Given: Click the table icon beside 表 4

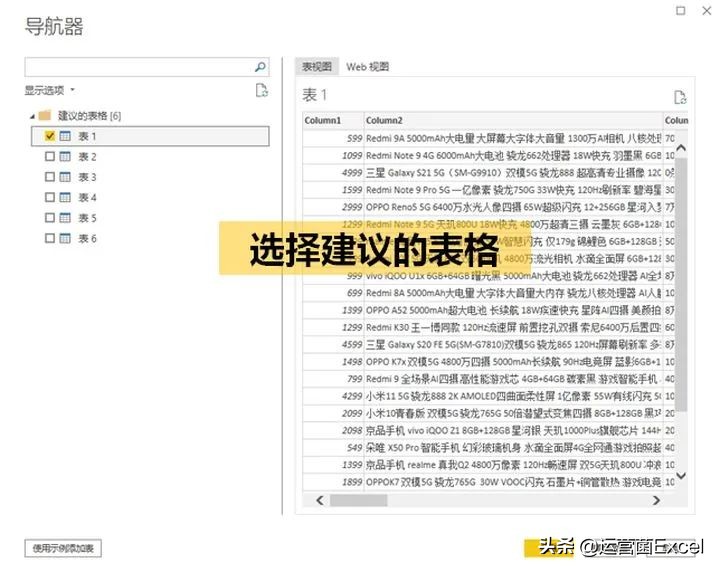Looking at the screenshot, I should click(x=65, y=197).
